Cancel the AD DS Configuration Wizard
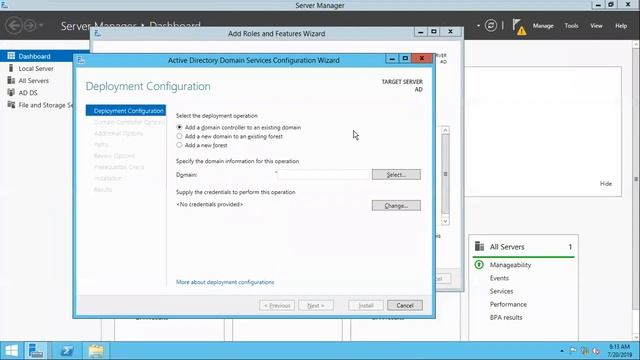This screenshot has height=360, width=640. [x=404, y=305]
